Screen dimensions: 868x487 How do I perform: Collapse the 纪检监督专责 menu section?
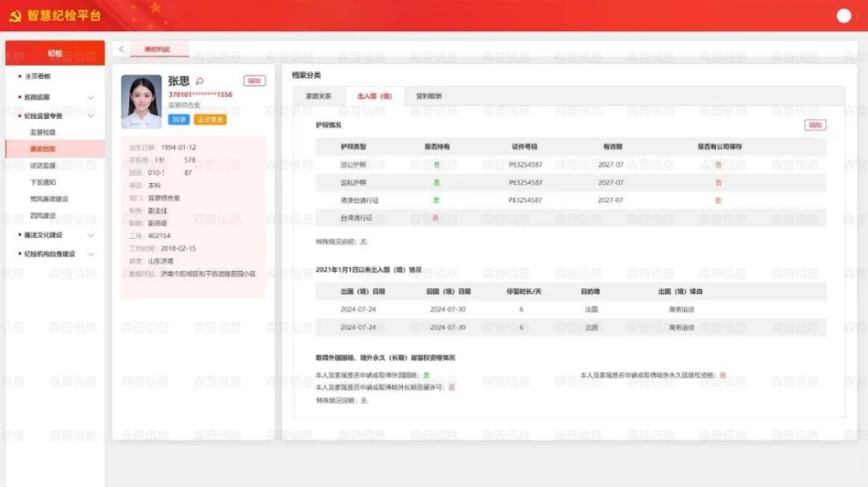point(91,115)
